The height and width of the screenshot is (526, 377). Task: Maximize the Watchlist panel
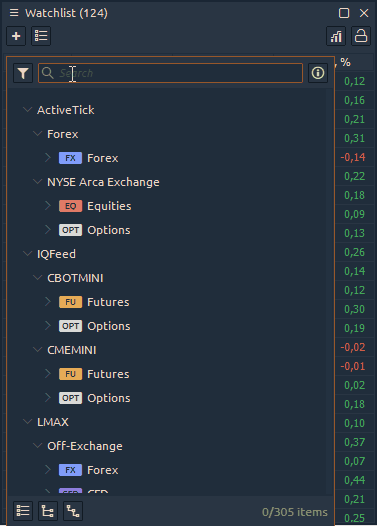pyautogui.click(x=344, y=13)
